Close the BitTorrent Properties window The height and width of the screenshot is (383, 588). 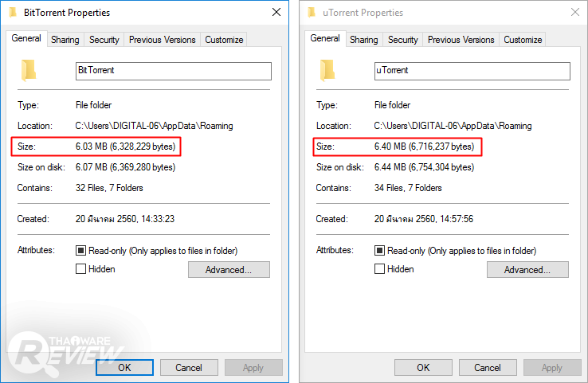[x=276, y=12]
